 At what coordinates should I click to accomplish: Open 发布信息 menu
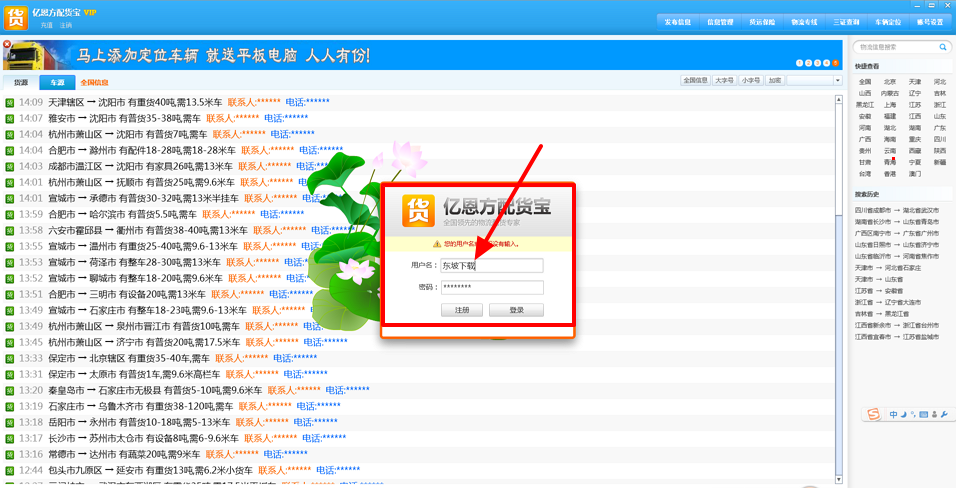click(x=677, y=22)
